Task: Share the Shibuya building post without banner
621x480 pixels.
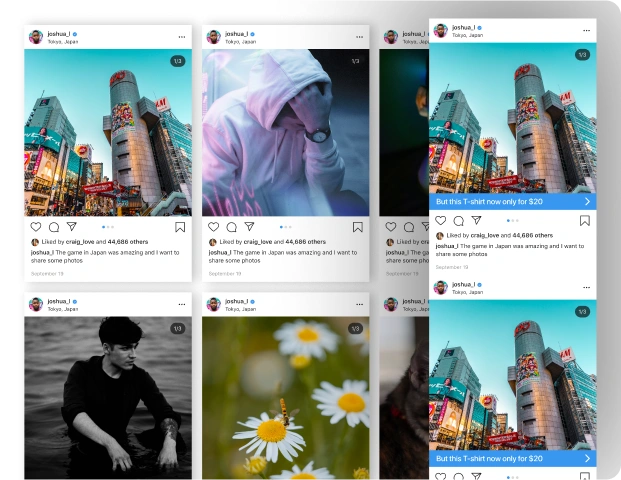Action: pyautogui.click(x=72, y=227)
